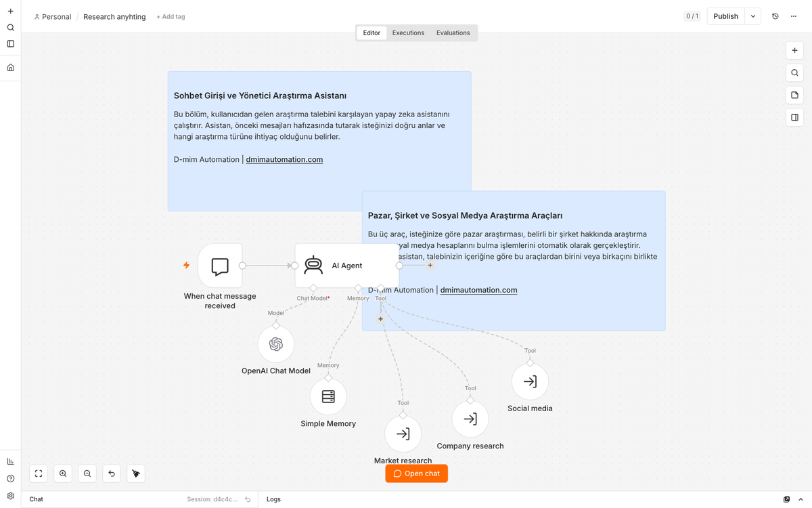Add a node with the canvas plus button
Screen dimensions: 812x508
pos(794,50)
